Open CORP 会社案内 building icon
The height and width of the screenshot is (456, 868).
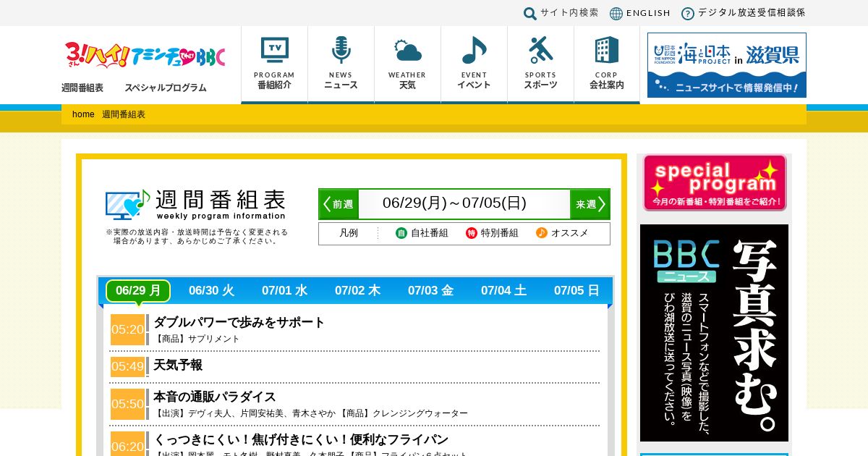[x=607, y=50]
